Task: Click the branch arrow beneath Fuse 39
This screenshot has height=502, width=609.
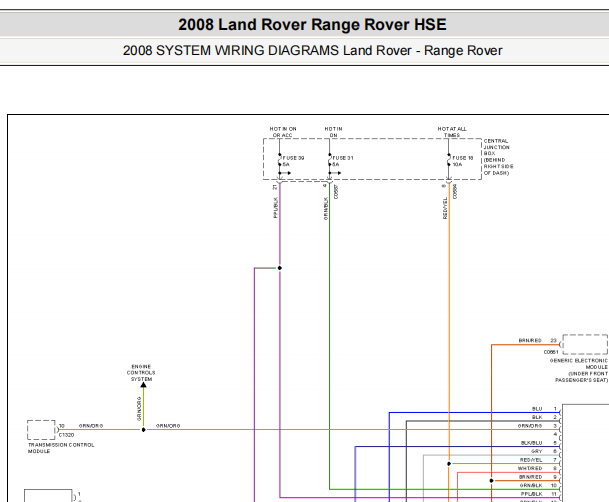Action: (285, 173)
